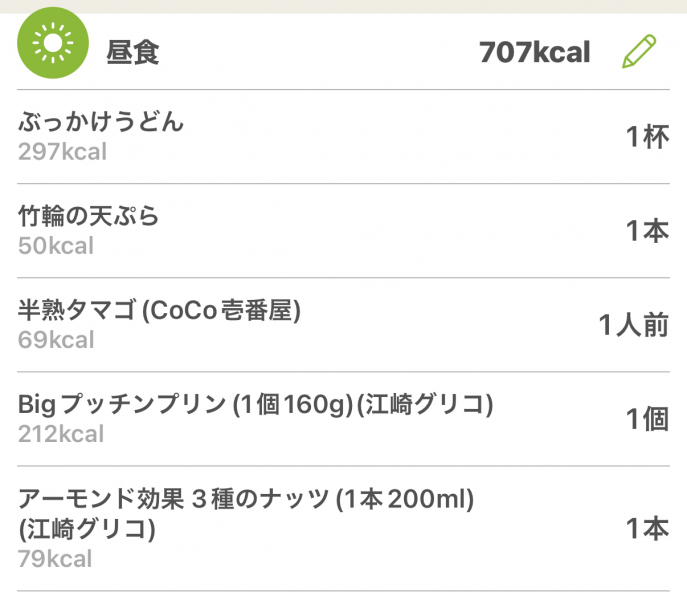
Task: Tap the 69kcal value under 半熟タマゴ
Action: (56, 340)
